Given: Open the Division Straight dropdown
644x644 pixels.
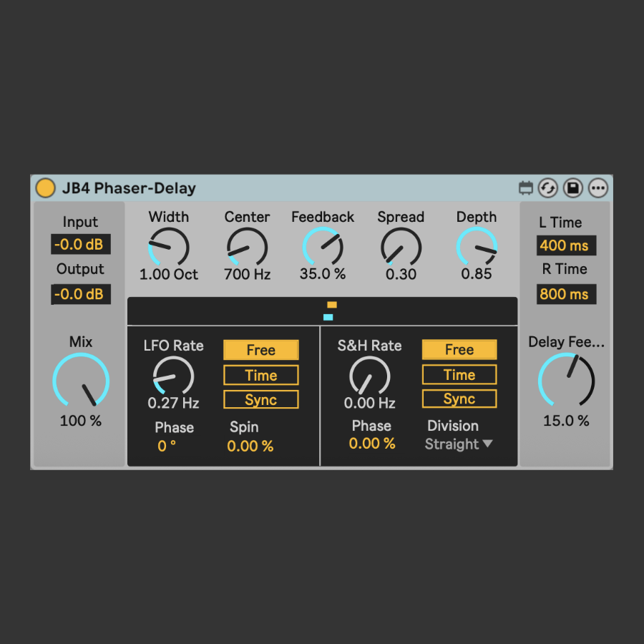Looking at the screenshot, I should click(x=459, y=444).
